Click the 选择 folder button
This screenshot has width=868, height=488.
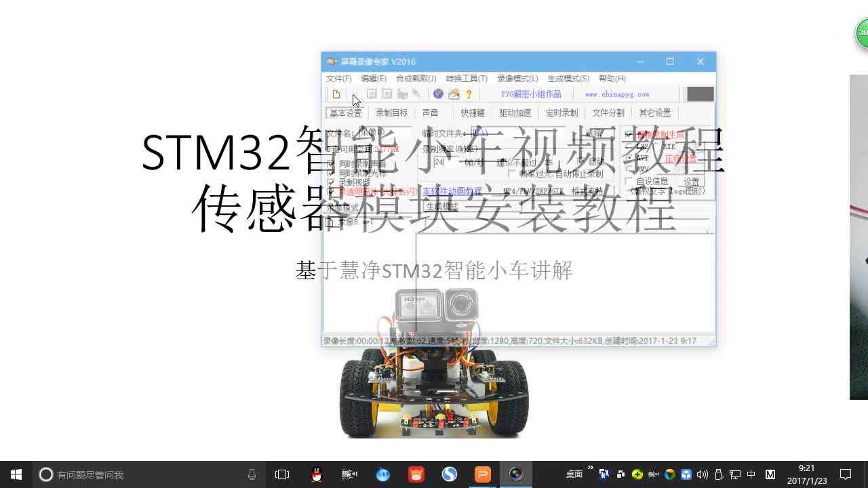tap(594, 134)
